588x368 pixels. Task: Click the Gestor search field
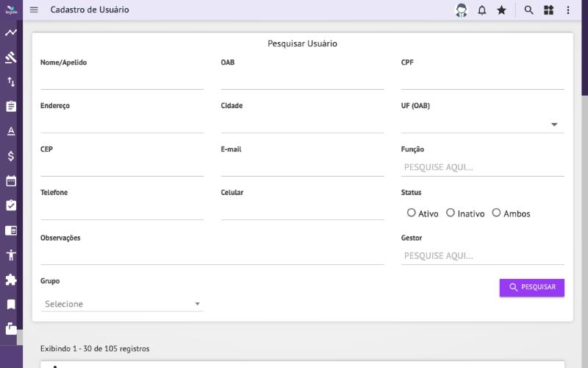pyautogui.click(x=482, y=255)
